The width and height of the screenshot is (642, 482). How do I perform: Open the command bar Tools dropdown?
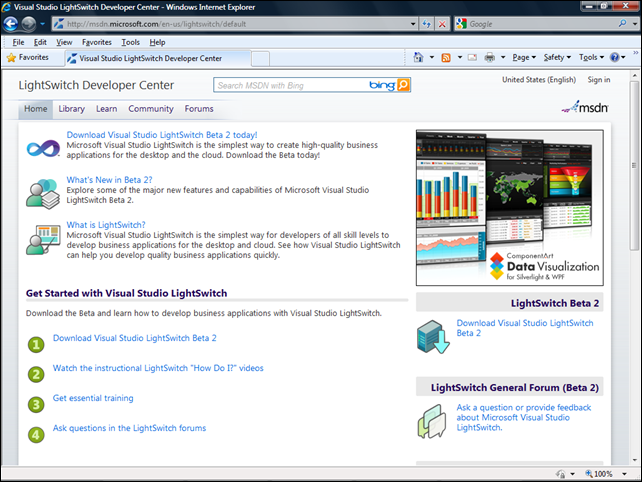pyautogui.click(x=591, y=57)
